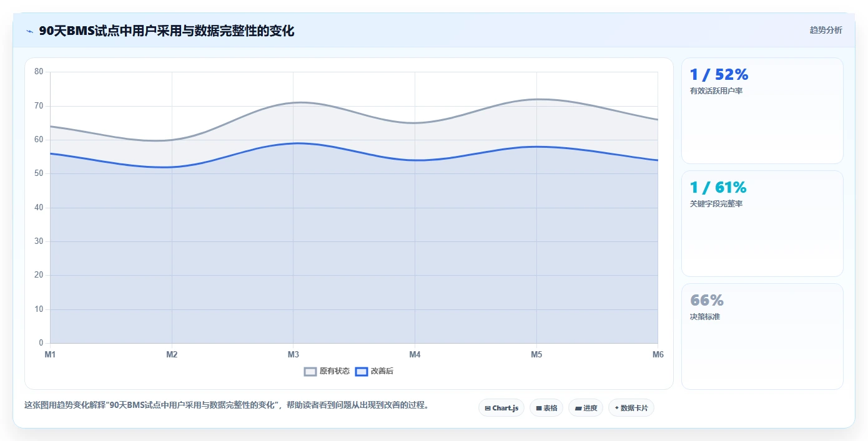This screenshot has height=441, width=868.
Task: Click the M1 x-axis label
Action: 50,354
